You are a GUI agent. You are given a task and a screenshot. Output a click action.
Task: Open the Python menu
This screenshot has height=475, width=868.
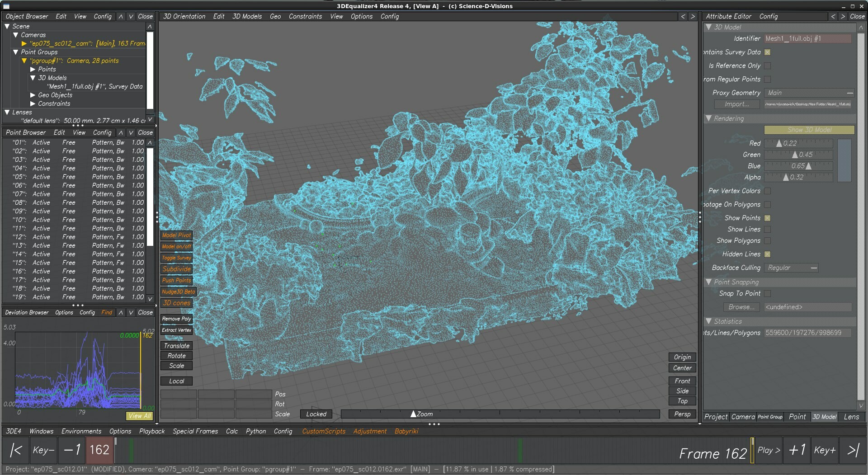pos(256,431)
